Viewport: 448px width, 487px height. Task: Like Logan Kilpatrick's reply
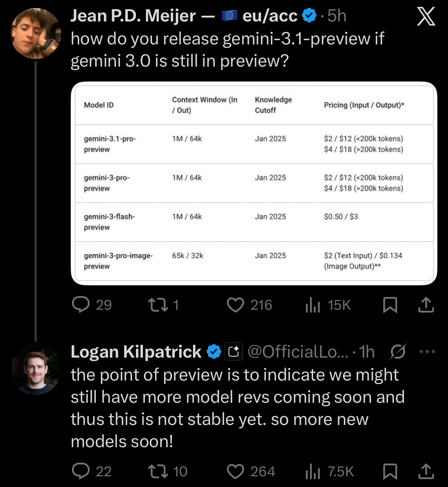click(235, 472)
